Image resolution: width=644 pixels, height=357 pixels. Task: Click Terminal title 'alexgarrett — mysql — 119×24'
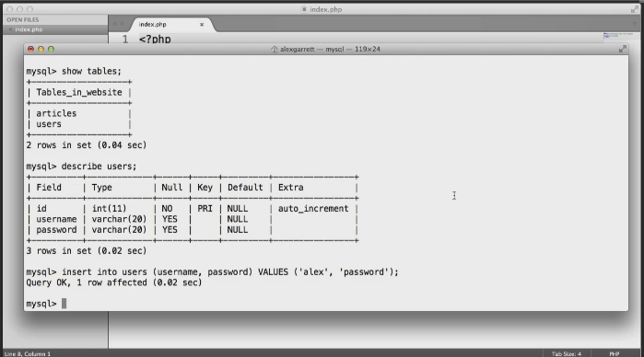tap(330, 50)
